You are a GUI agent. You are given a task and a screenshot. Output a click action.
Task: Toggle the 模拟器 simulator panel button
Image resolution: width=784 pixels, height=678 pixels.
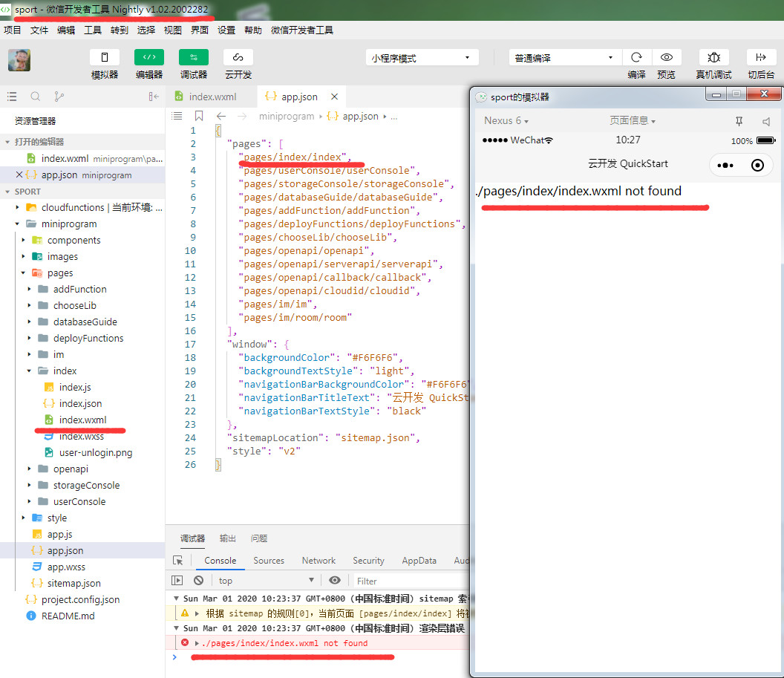105,57
